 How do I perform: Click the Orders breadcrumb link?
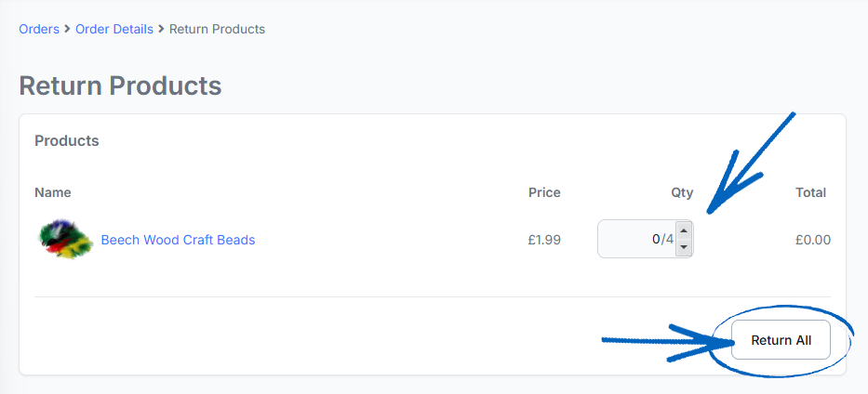pos(39,29)
